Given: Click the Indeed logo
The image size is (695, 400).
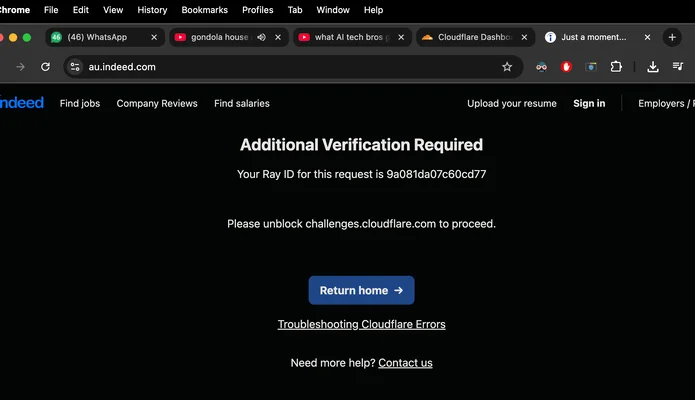Looking at the screenshot, I should (21, 103).
